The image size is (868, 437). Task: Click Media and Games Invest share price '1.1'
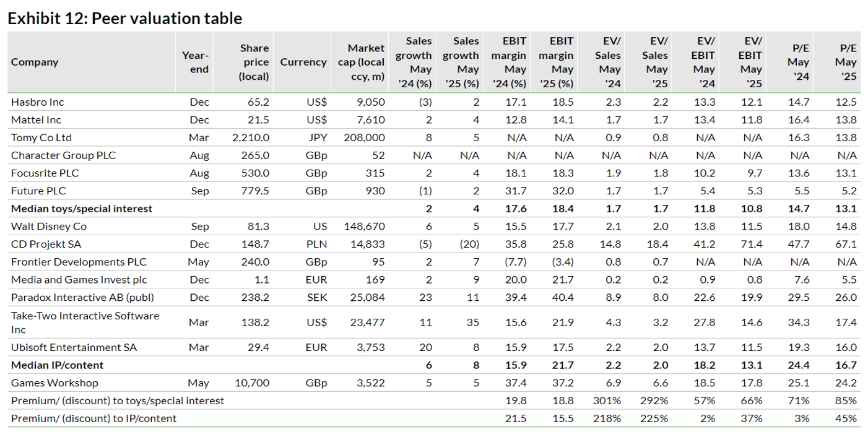(263, 280)
